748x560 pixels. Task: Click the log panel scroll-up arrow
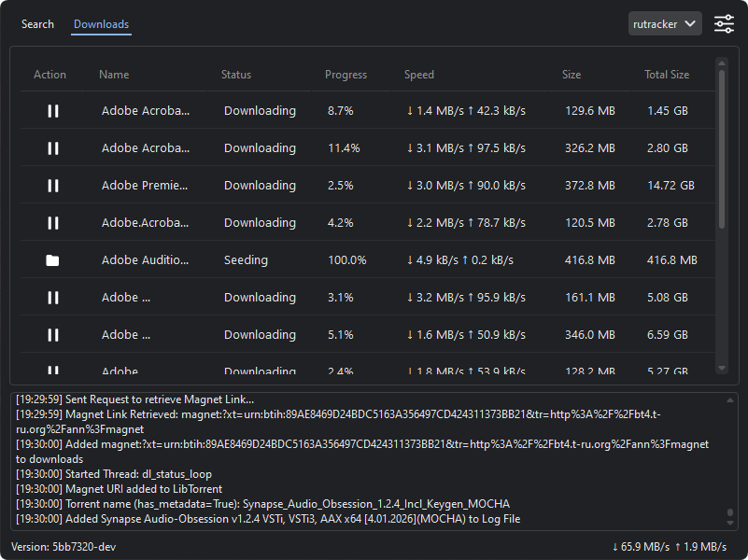[730, 400]
